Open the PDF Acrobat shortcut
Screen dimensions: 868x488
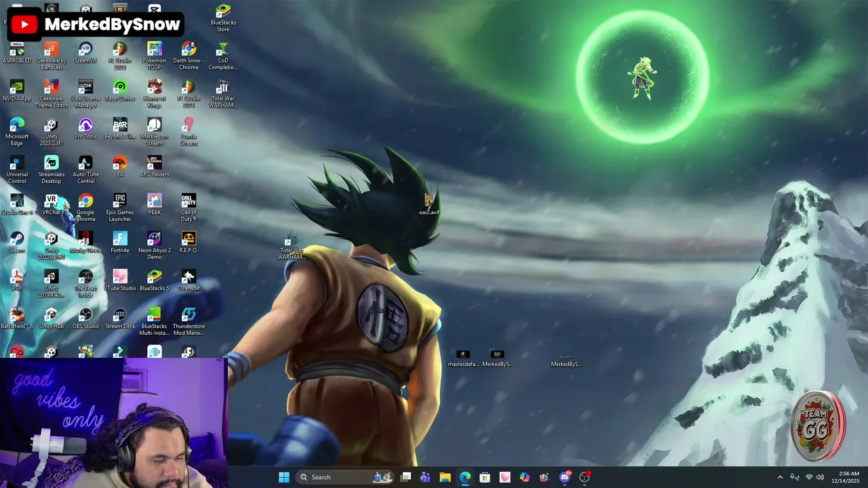pyautogui.click(x=17, y=281)
